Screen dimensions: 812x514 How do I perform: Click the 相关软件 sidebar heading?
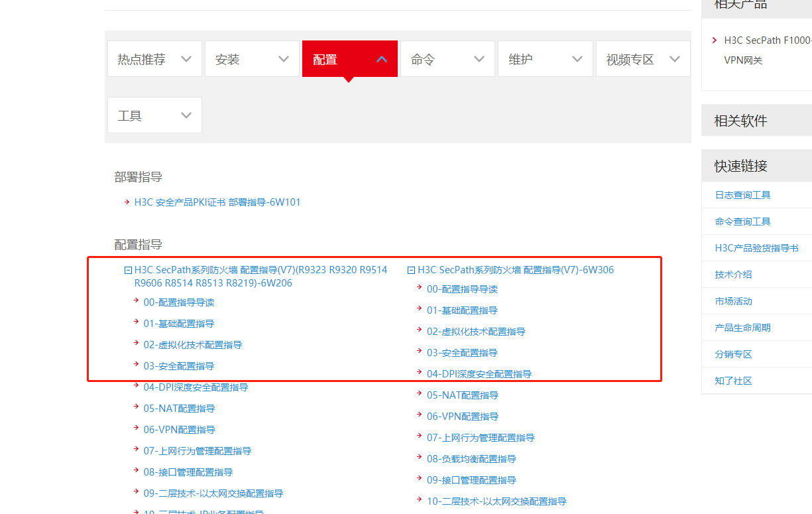740,121
